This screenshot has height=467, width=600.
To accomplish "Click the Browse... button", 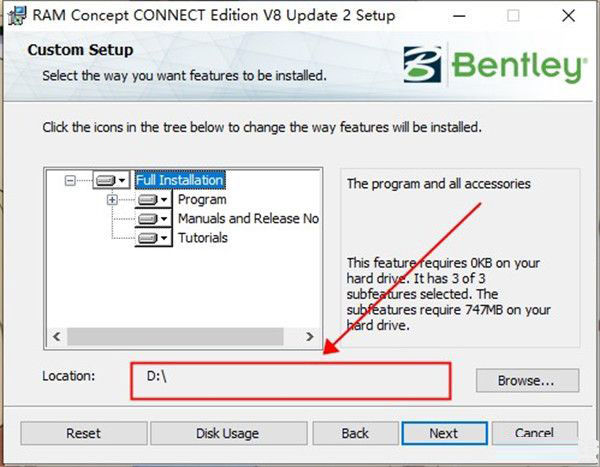I will coord(527,380).
